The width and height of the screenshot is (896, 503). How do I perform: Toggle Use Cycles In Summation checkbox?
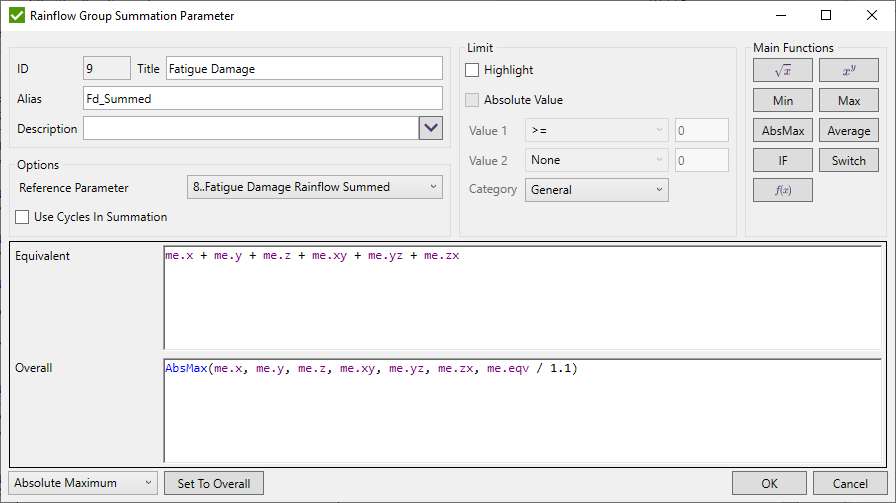pyautogui.click(x=23, y=217)
